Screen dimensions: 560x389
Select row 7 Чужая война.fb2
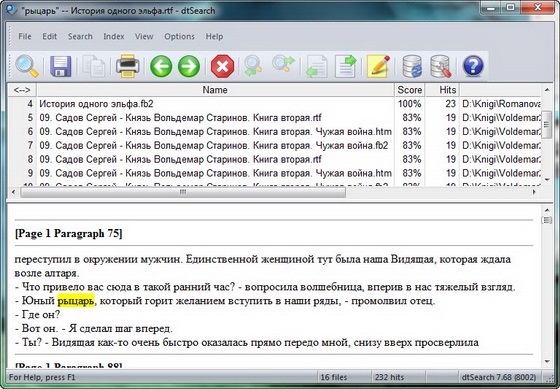214,146
